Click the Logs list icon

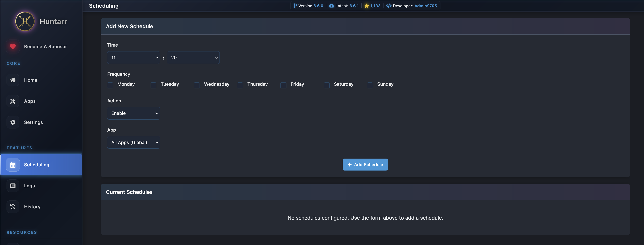[13, 186]
